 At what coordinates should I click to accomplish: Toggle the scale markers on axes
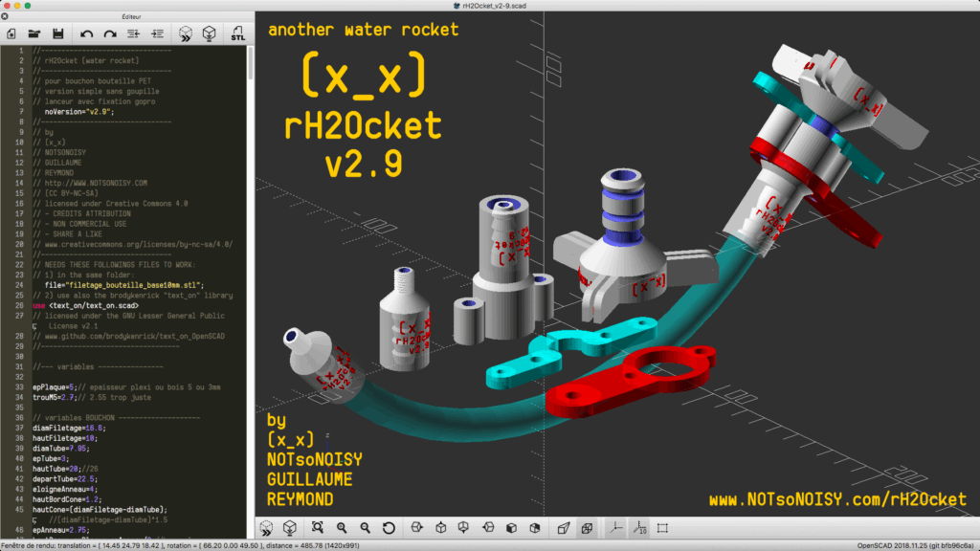pyautogui.click(x=639, y=528)
